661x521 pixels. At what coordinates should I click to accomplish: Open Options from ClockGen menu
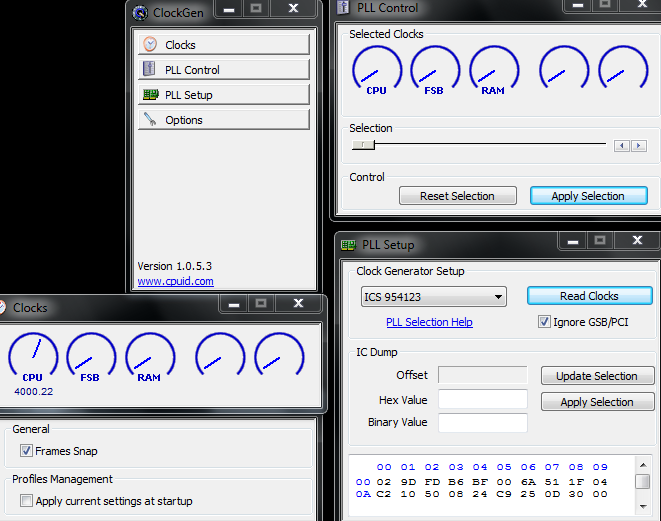[x=224, y=120]
